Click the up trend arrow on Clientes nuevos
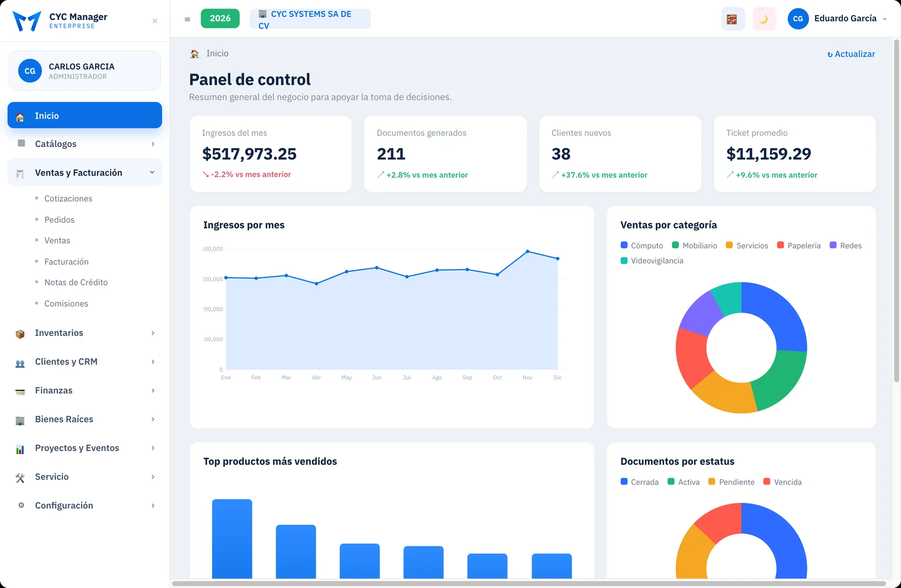 [555, 175]
